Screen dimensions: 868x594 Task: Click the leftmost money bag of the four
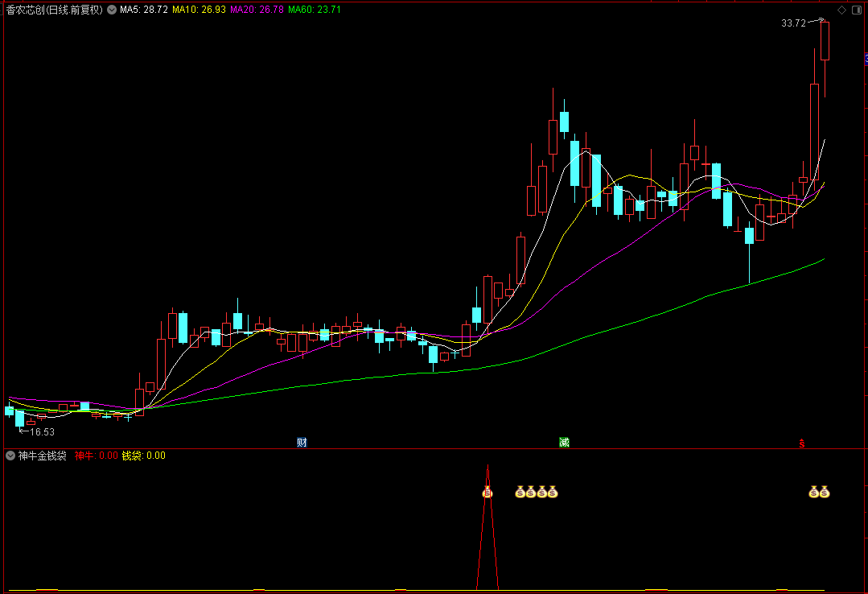point(520,492)
